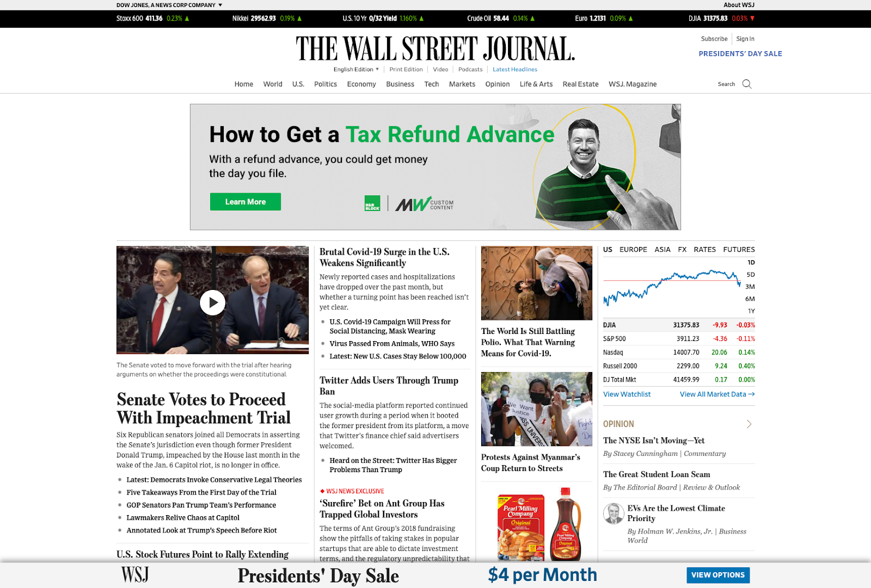This screenshot has height=588, width=871.
Task: Click the DJIA row in market table
Action: point(679,325)
